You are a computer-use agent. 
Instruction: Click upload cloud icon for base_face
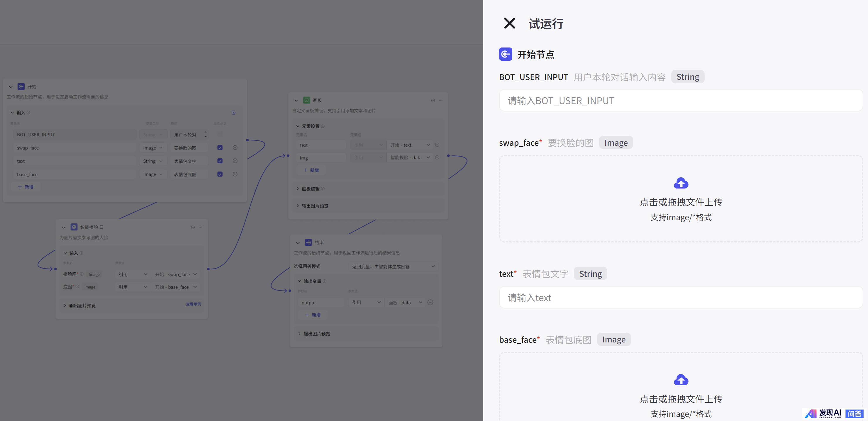pos(681,380)
